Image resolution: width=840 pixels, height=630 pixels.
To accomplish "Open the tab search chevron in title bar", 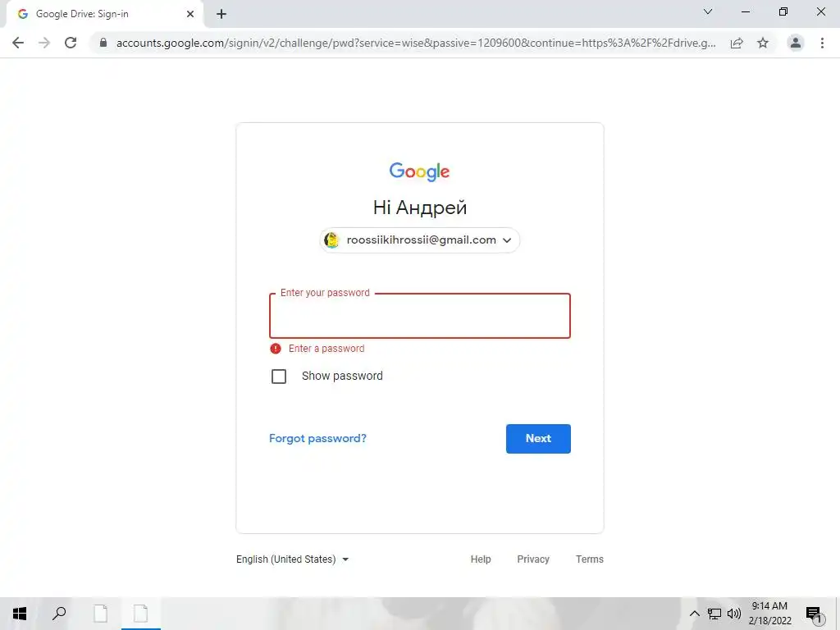I will pos(708,11).
